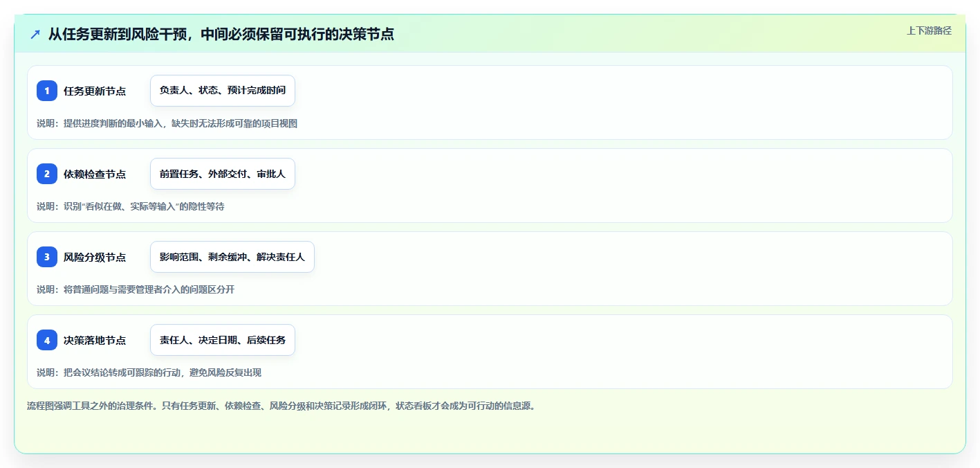Click the description about 隐性等待
This screenshot has width=980, height=468.
click(x=131, y=206)
